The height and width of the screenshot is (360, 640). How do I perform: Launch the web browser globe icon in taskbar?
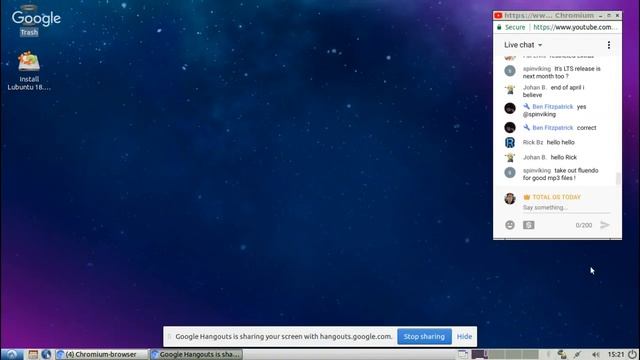[46, 354]
